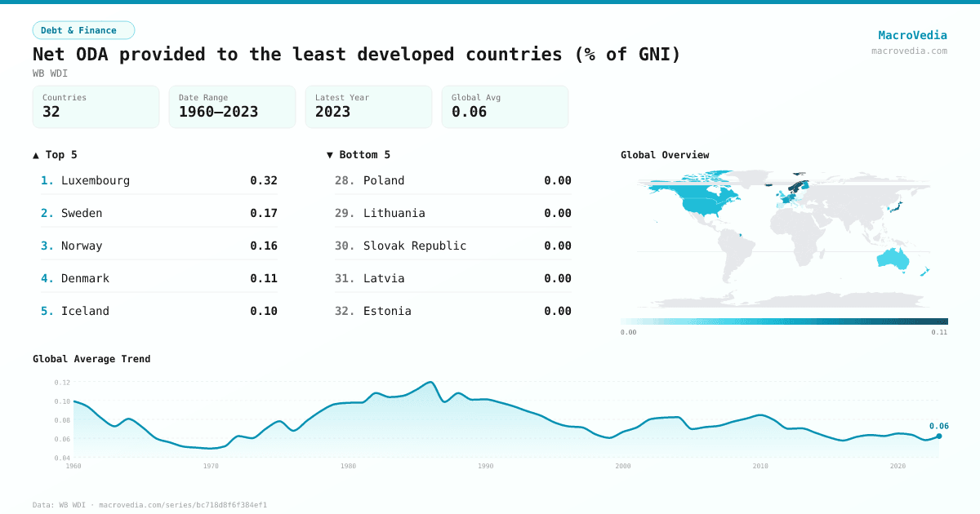Click Denmark's value 0.11
The image size is (980, 514).
click(x=264, y=278)
